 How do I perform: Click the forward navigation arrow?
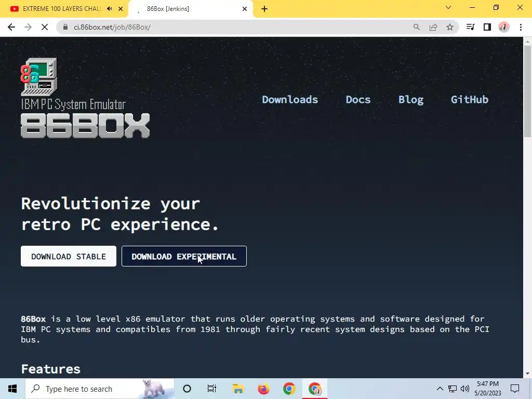click(x=28, y=27)
